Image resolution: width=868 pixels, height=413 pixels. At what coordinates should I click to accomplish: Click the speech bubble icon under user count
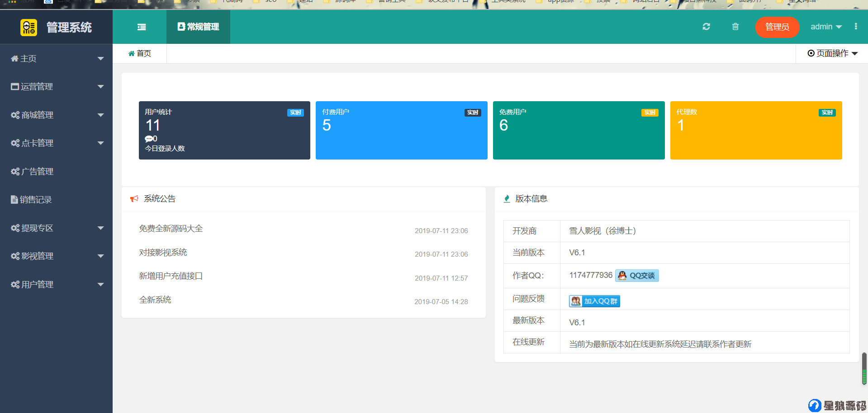point(148,139)
